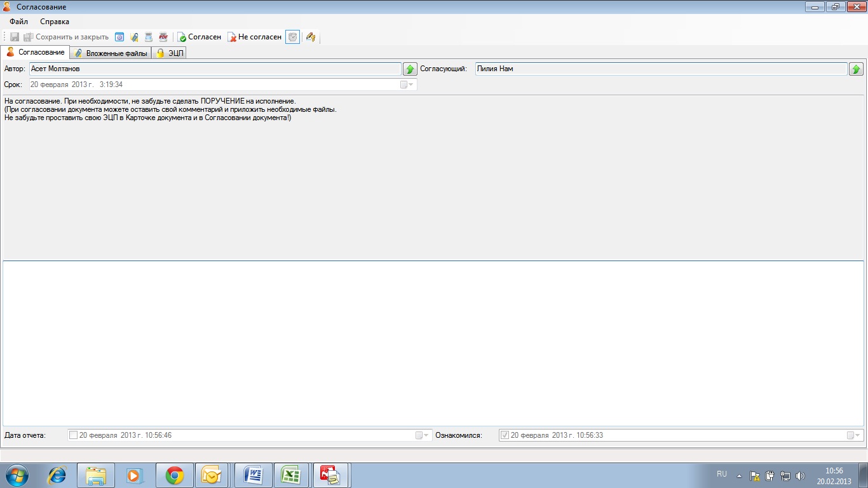Click the pencil-and-key signature toolbar icon

point(311,37)
